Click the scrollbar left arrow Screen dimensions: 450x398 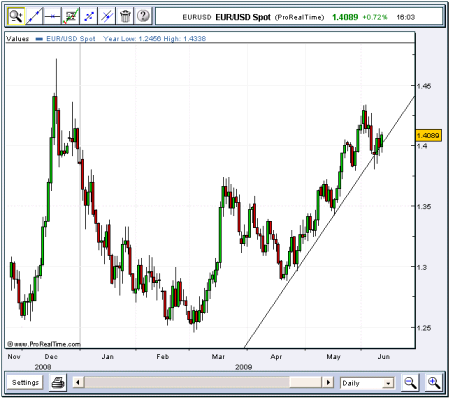coord(78,382)
